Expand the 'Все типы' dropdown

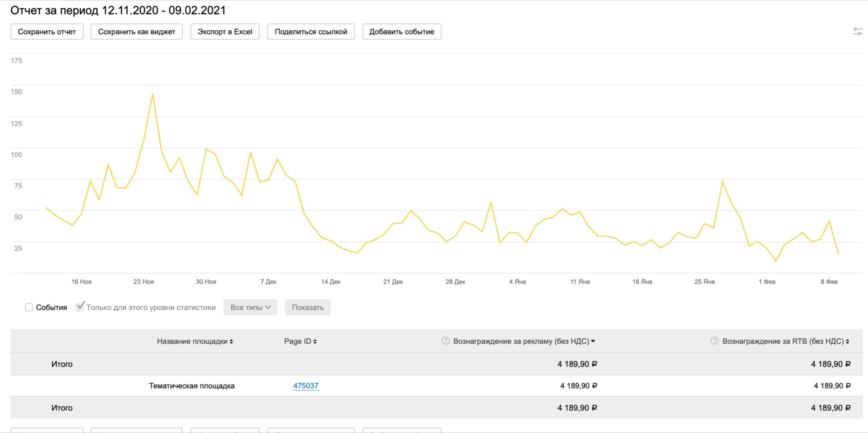click(250, 307)
